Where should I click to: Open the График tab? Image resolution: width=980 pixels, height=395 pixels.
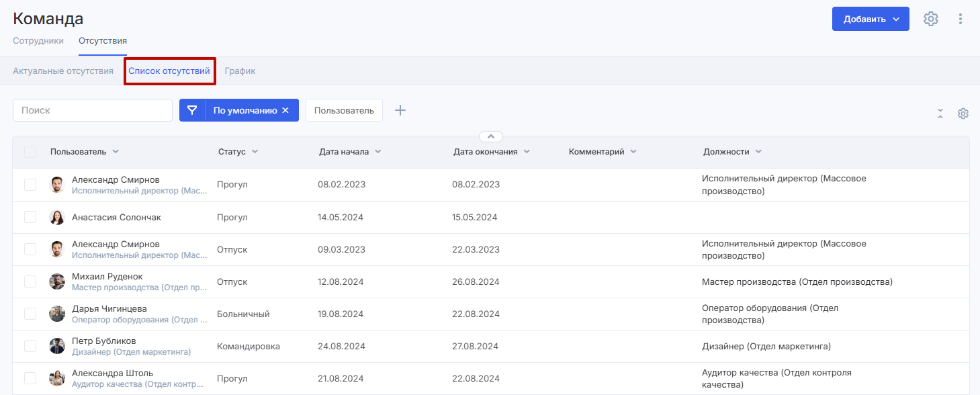[x=240, y=71]
